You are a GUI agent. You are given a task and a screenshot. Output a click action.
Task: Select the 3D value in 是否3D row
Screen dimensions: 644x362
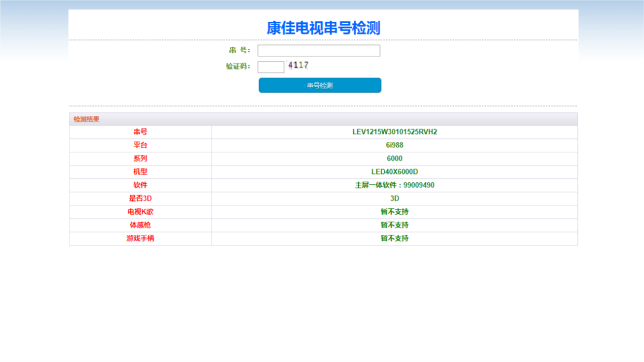tap(395, 198)
